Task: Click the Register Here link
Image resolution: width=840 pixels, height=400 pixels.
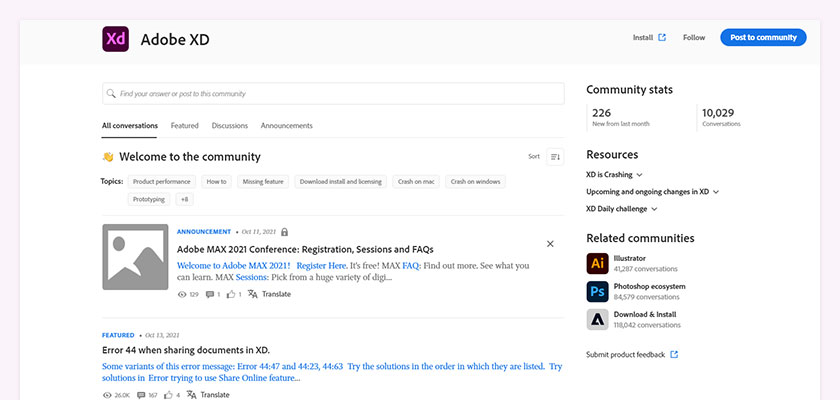Action: pos(321,266)
